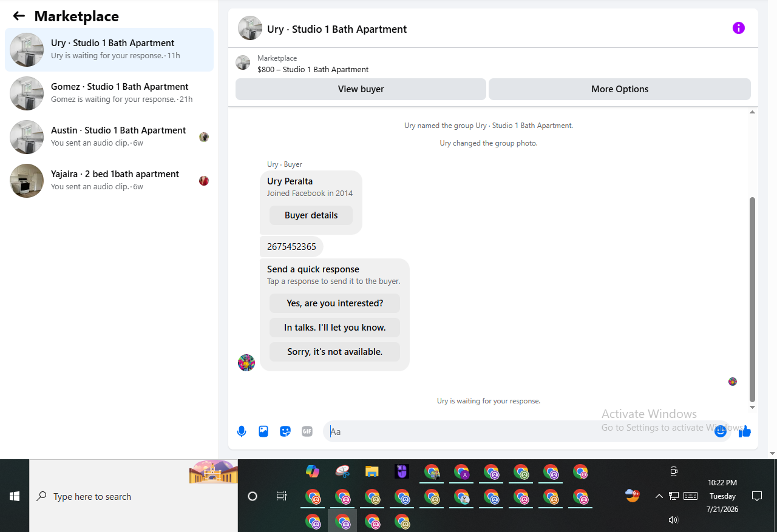Choose a sticker with the sticker icon
The width and height of the screenshot is (777, 532).
285,431
